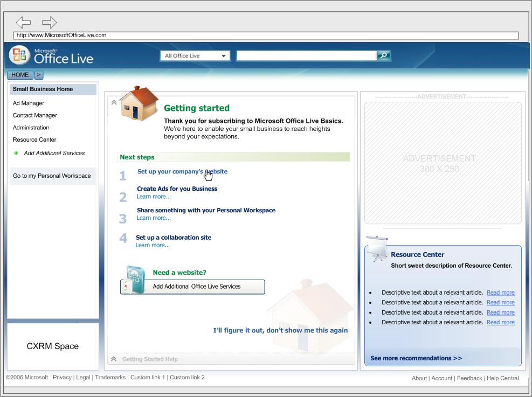Open Ad Manager from sidebar
532x397 pixels.
pyautogui.click(x=29, y=103)
